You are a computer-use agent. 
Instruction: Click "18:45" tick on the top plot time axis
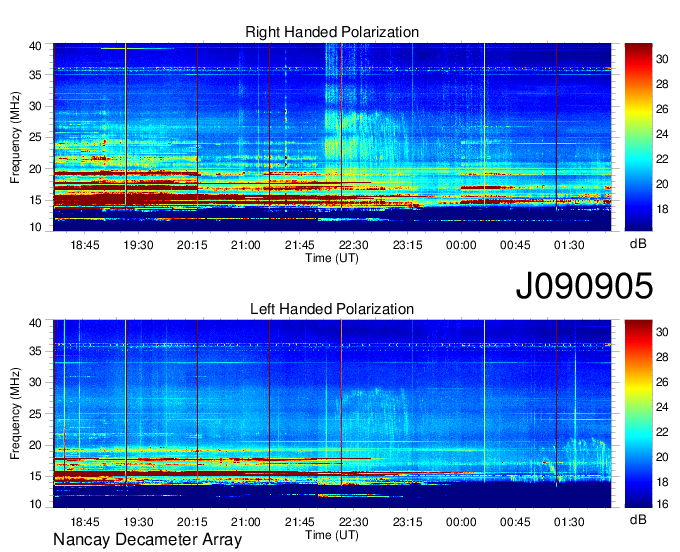tap(85, 245)
